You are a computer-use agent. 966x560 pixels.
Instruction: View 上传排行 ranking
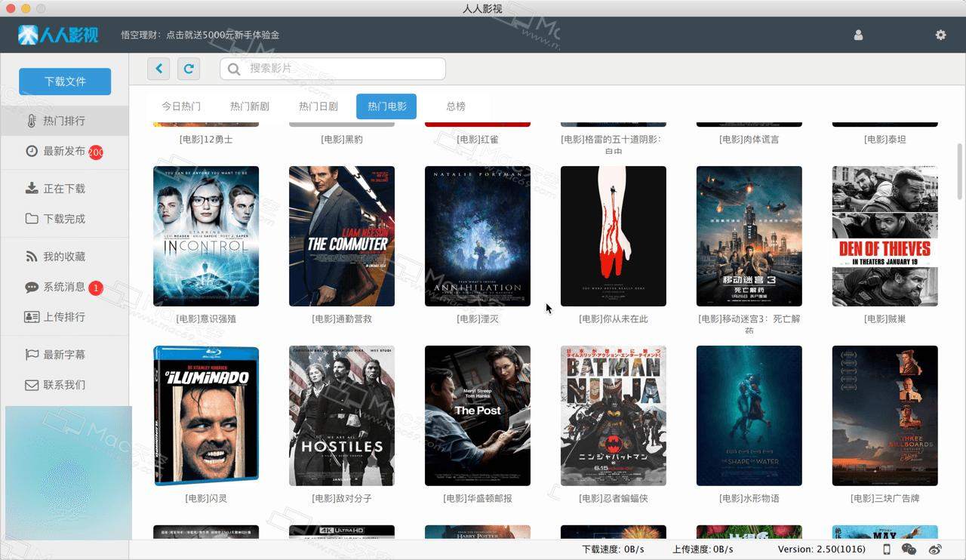64,317
